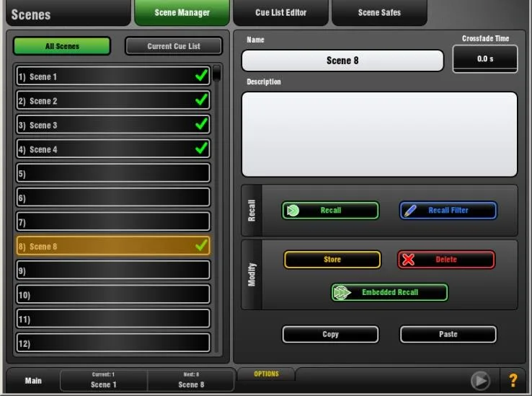Click the Next scene indicator Scene 8
This screenshot has width=532, height=396.
click(x=191, y=381)
